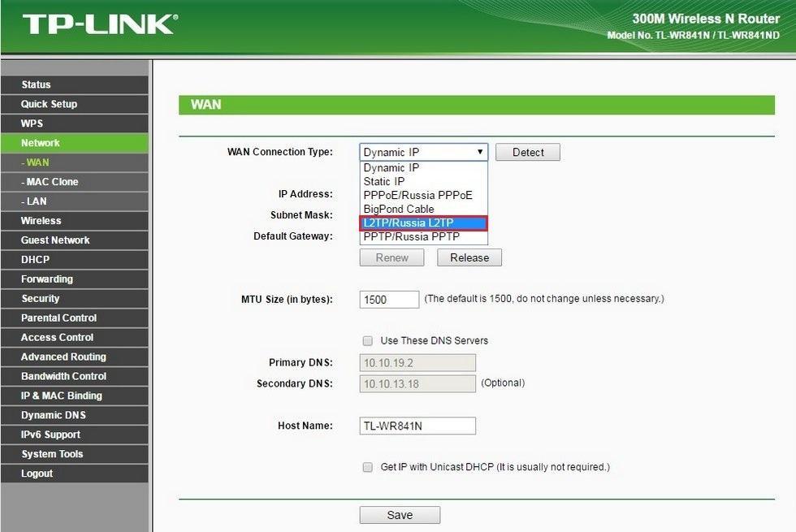Viewport: 796px width, 532px height.
Task: Open IPv6 Support page
Action: [74, 435]
